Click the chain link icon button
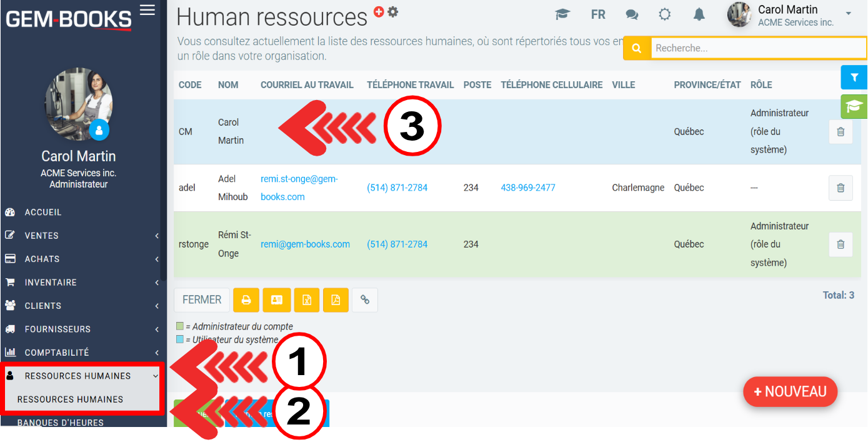This screenshot has height=442, width=868. click(x=365, y=300)
